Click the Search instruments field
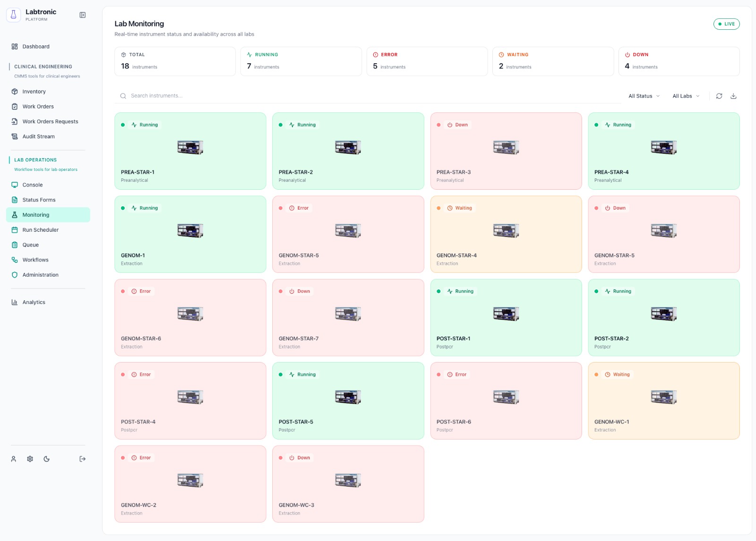The width and height of the screenshot is (756, 541). click(369, 96)
